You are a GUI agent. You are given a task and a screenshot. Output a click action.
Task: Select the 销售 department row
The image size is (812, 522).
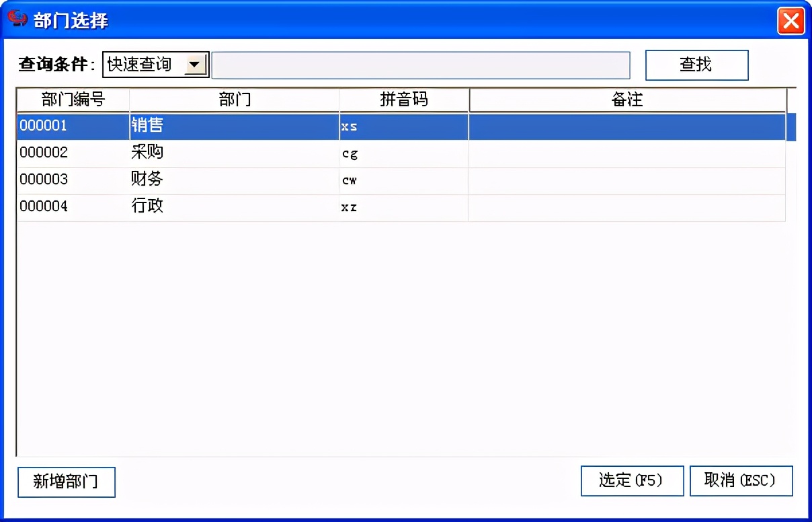click(x=235, y=126)
